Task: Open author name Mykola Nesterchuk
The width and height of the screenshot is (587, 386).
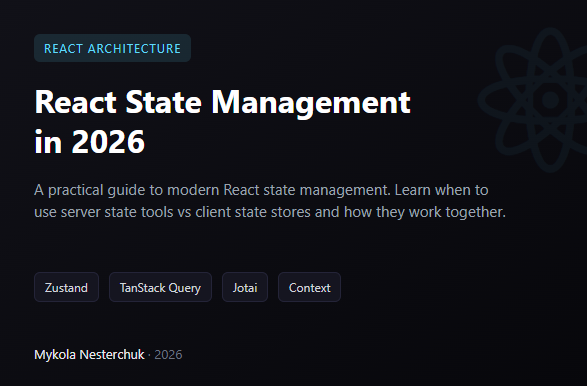Action: point(89,355)
